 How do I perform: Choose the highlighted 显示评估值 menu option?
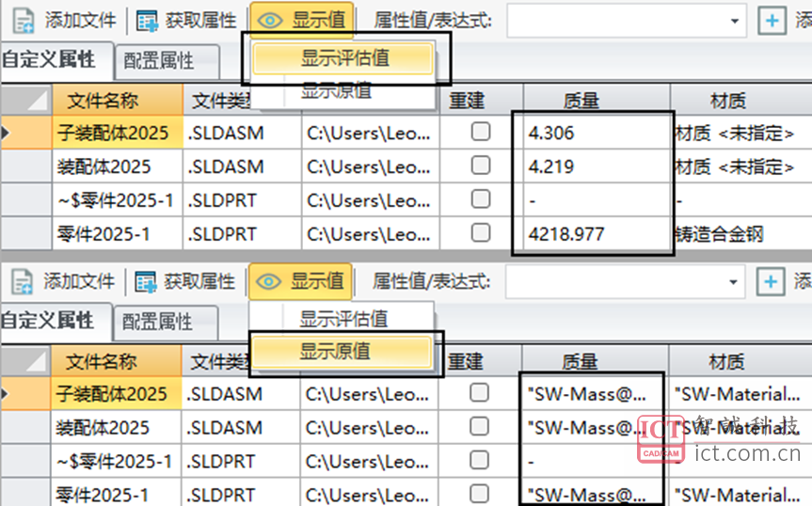pos(344,58)
